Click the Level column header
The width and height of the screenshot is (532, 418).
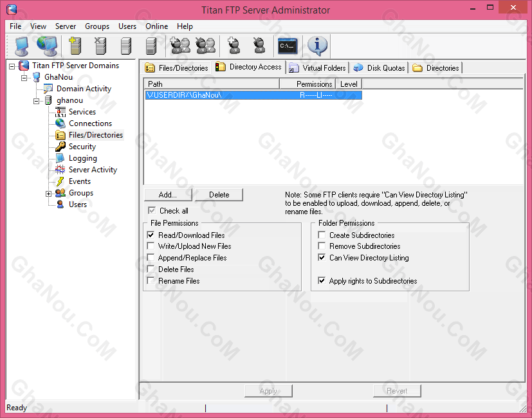click(349, 84)
